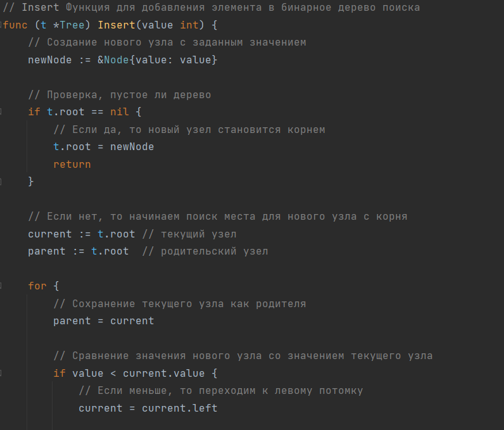The height and width of the screenshot is (430, 504).
Task: Fold the 'for' loop block
Action: [x=2, y=286]
